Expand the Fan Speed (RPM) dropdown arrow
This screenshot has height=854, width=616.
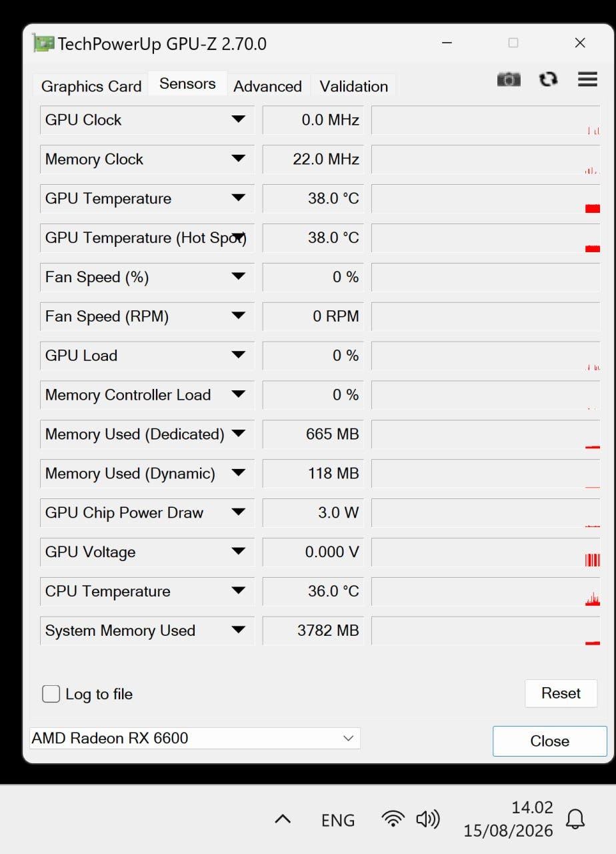point(238,316)
